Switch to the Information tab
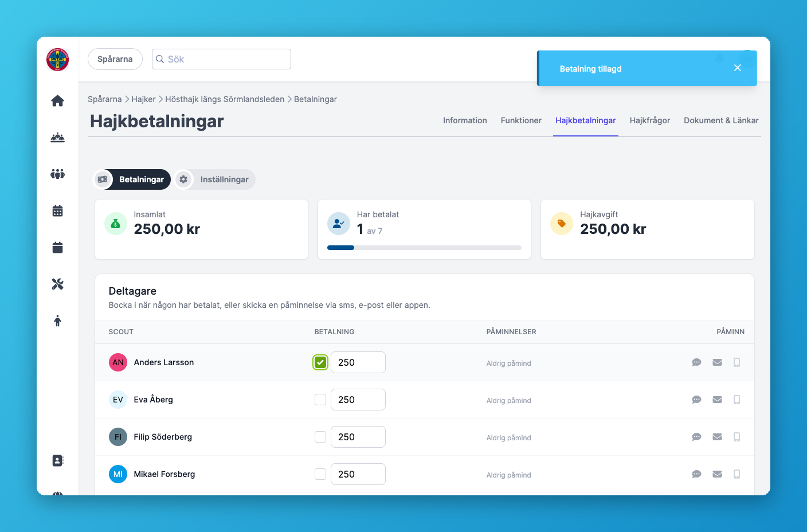 point(465,120)
